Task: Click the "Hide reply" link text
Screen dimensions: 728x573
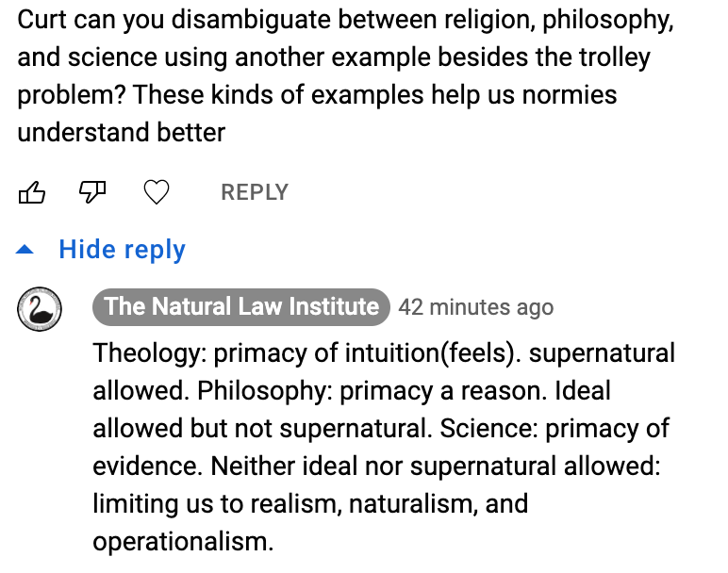Action: [x=122, y=250]
